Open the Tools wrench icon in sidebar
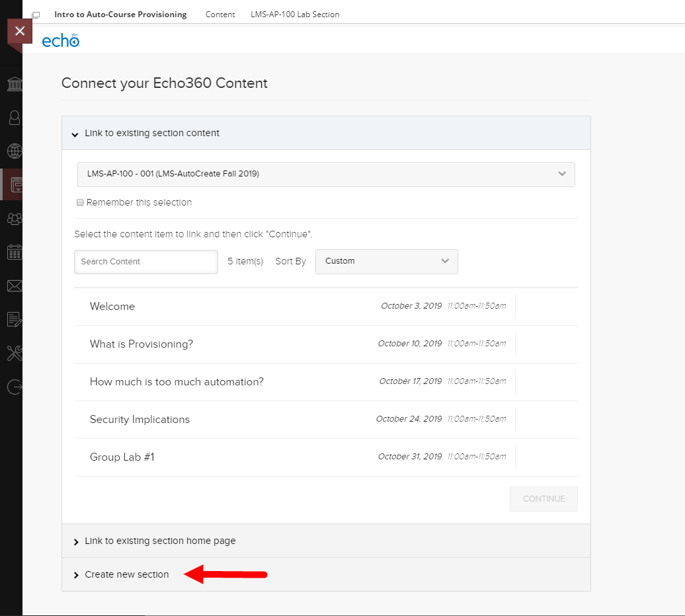This screenshot has height=616, width=685. (x=15, y=353)
